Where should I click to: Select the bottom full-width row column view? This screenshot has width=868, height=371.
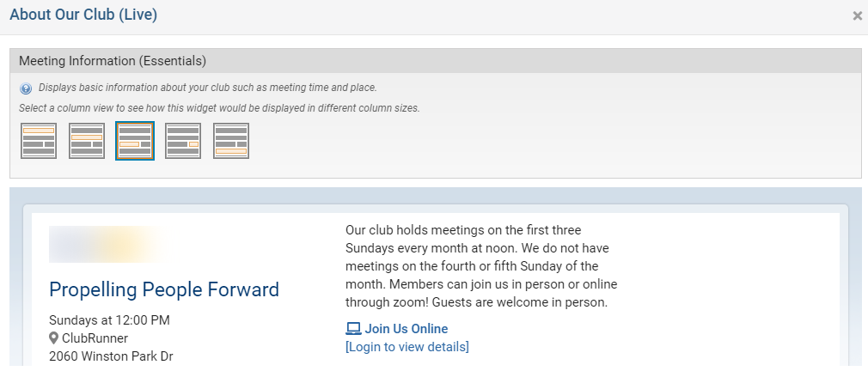(x=231, y=141)
